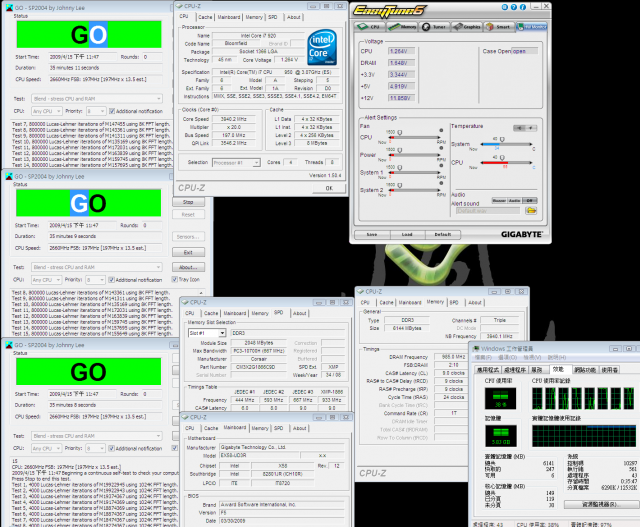Image resolution: width=640 pixels, height=527 pixels.
Task: Click the Exit button in SP2004
Action: tap(188, 252)
